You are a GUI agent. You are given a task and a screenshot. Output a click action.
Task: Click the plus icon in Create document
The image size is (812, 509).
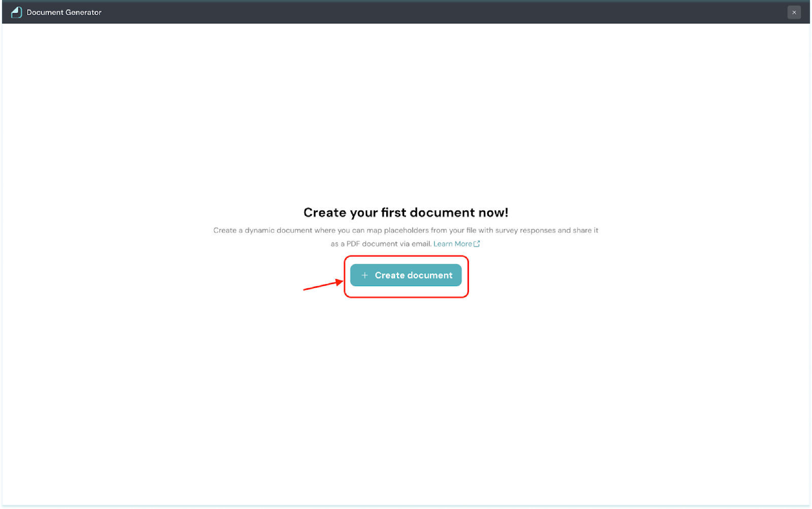364,275
